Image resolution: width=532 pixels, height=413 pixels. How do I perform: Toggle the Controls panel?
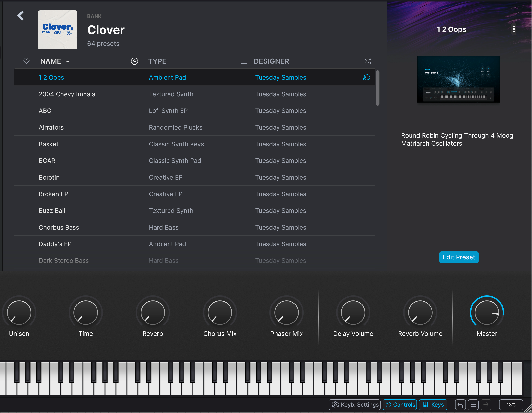[x=400, y=405]
